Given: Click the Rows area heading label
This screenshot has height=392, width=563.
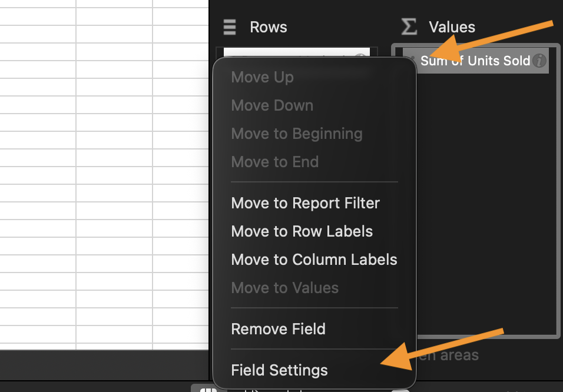Looking at the screenshot, I should [x=269, y=27].
